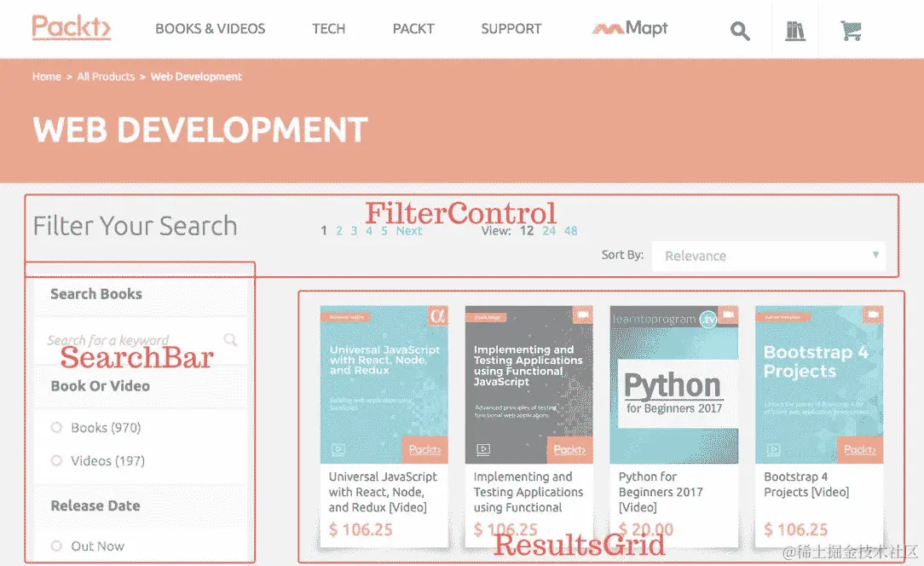Click current page number 1

(x=324, y=230)
